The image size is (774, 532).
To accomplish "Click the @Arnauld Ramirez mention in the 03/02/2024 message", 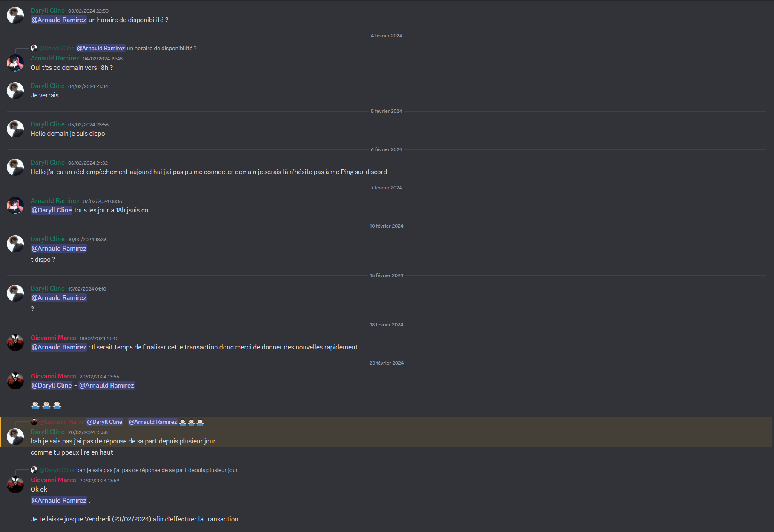I will 59,20.
